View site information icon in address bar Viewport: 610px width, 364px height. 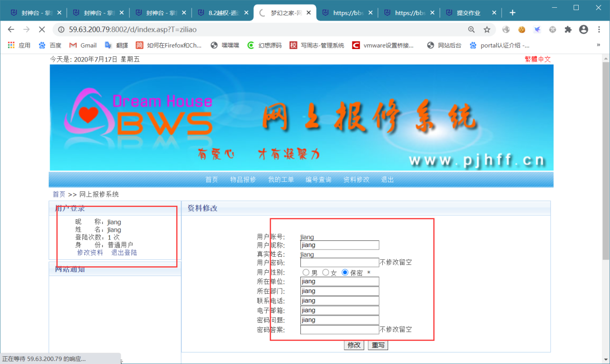[x=62, y=29]
